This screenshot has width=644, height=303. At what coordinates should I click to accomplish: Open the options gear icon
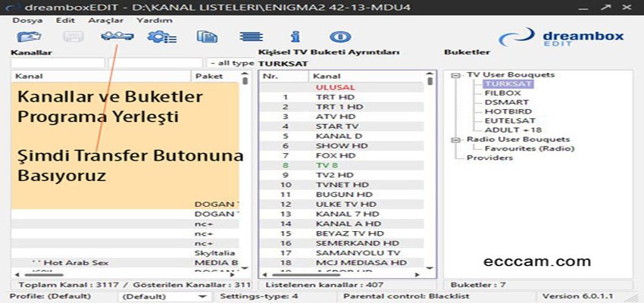(162, 37)
